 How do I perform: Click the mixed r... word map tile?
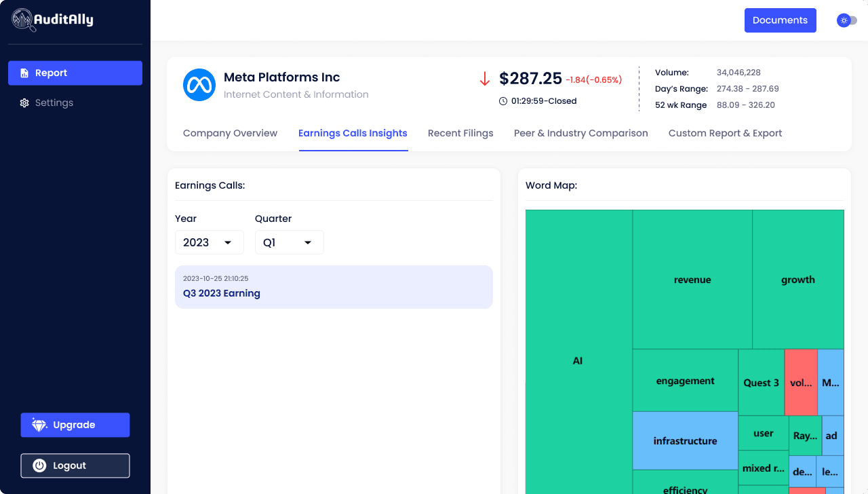click(x=764, y=468)
